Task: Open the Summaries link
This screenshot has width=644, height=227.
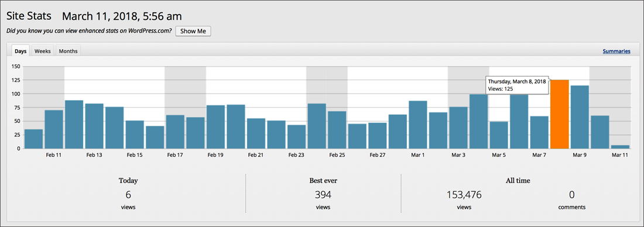Action: point(616,51)
